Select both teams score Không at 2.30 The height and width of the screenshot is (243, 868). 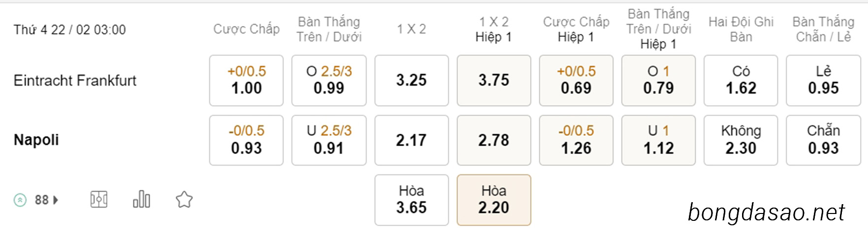pos(741,140)
